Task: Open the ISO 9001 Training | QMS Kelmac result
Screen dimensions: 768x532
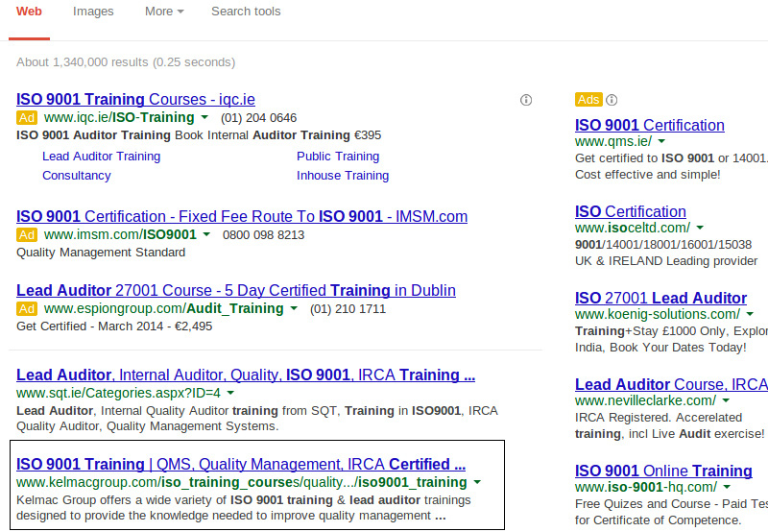Action: click(x=241, y=464)
